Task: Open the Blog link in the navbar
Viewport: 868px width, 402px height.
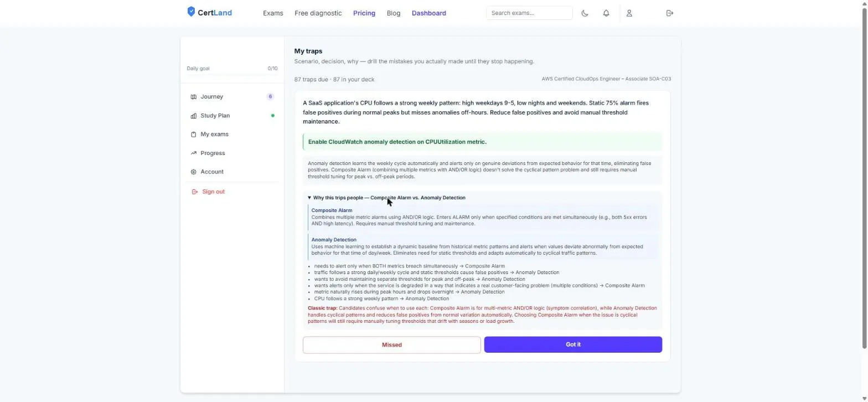Action: click(x=394, y=13)
